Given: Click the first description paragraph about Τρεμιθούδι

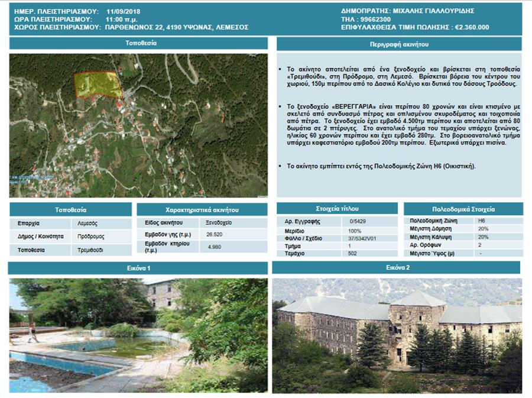Looking at the screenshot, I should (x=403, y=76).
